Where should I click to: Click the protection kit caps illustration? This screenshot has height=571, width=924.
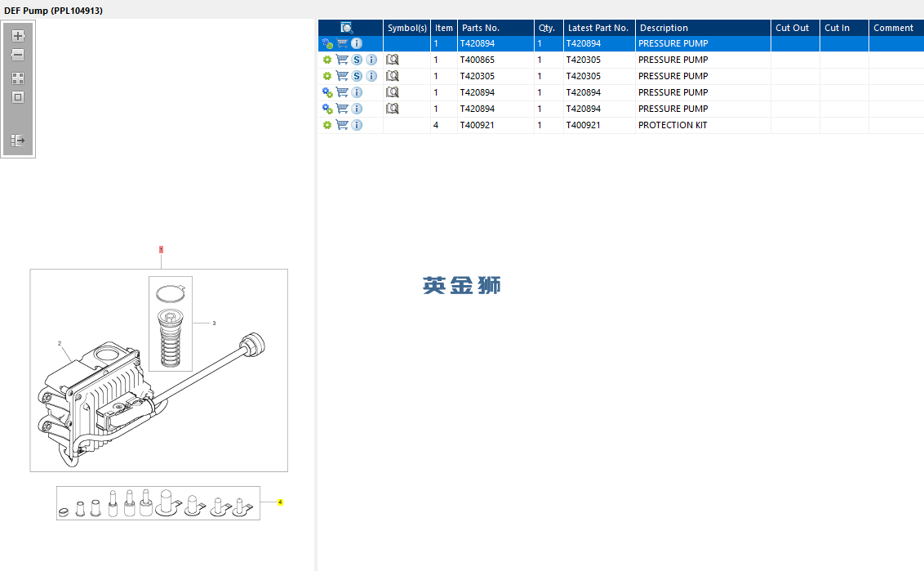[158, 503]
